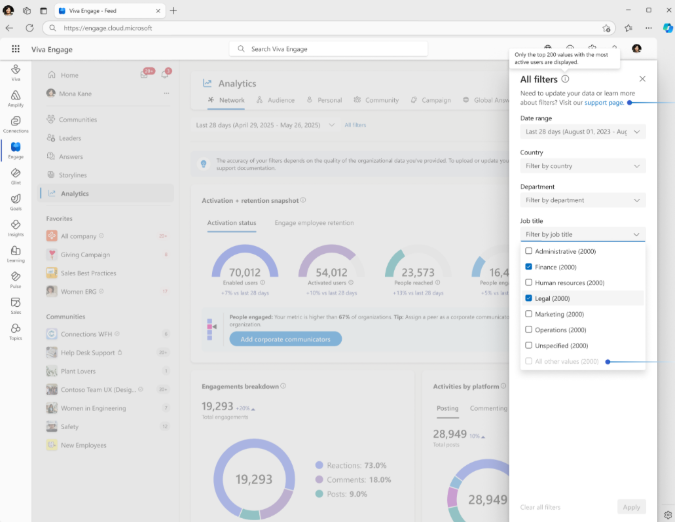This screenshot has height=522, width=675.
Task: Open Connections in the left rail
Action: tap(15, 124)
